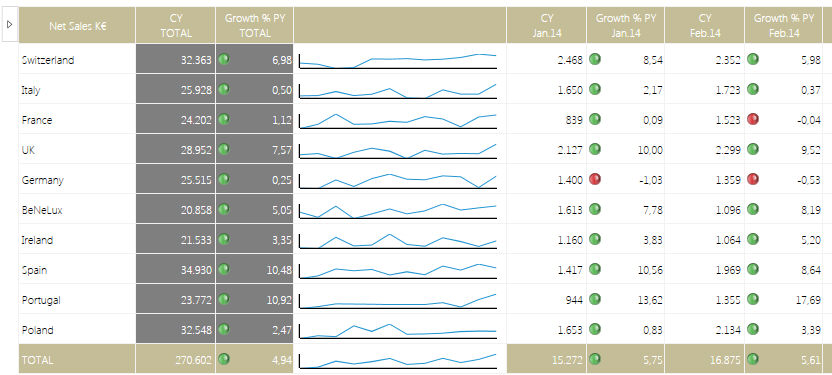The image size is (832, 375).
Task: Click the red indicator for France Feb.14
Action: click(x=753, y=119)
